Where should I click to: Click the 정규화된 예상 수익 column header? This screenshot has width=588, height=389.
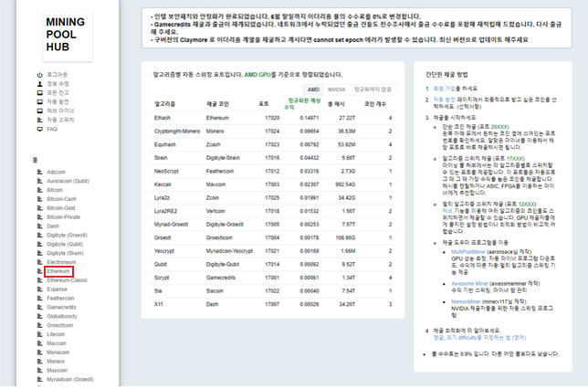point(302,103)
